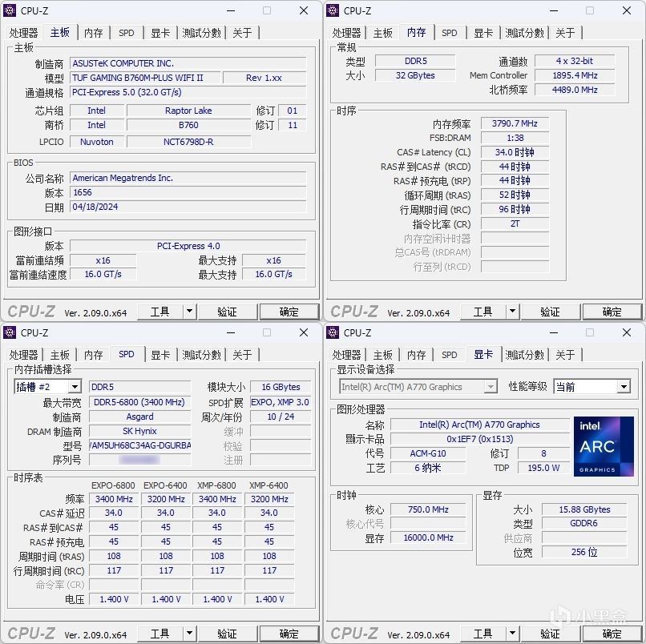The width and height of the screenshot is (646, 644).
Task: Click CPU-Z app icon in graphics window title
Action: pos(333,332)
